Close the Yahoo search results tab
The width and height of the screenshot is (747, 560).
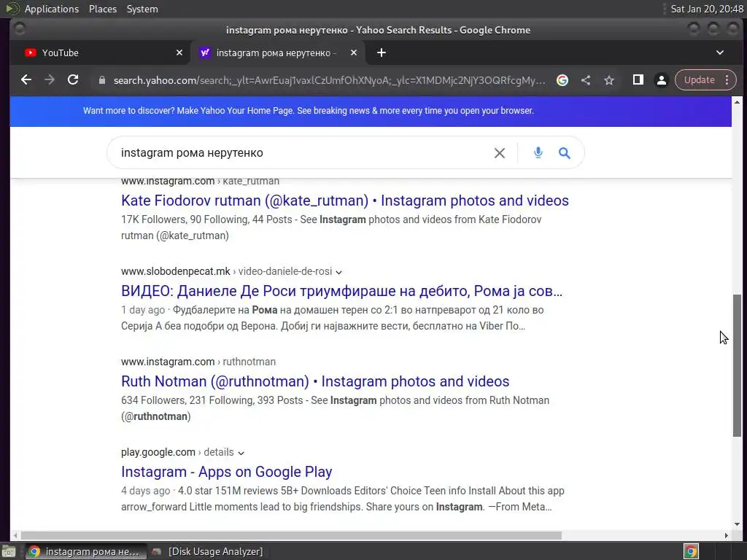coord(354,52)
